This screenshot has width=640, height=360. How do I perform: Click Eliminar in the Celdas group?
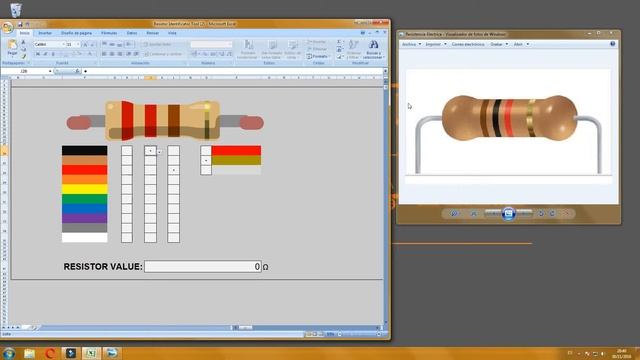tap(317, 49)
